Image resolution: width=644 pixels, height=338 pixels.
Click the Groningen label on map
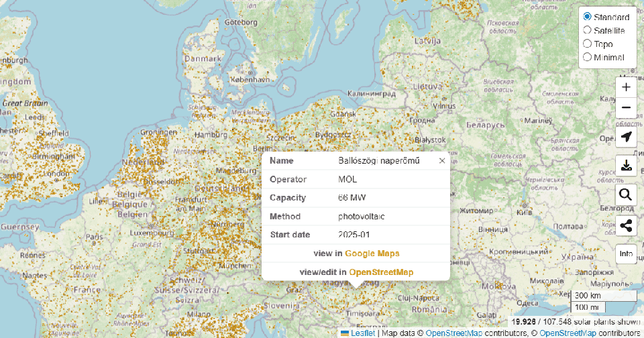click(x=158, y=132)
